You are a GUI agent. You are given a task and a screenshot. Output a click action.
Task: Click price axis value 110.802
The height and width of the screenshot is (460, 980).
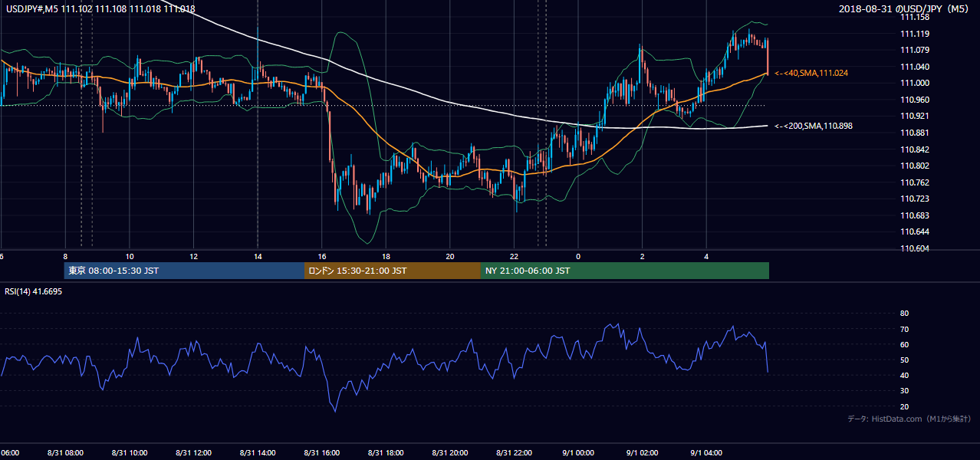click(x=914, y=166)
